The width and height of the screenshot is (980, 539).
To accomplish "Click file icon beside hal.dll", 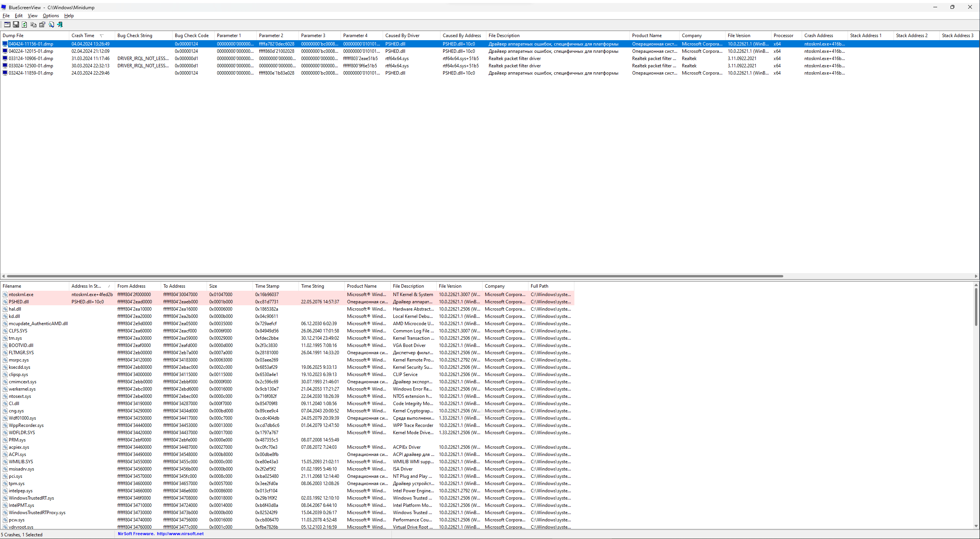I will pos(5,309).
